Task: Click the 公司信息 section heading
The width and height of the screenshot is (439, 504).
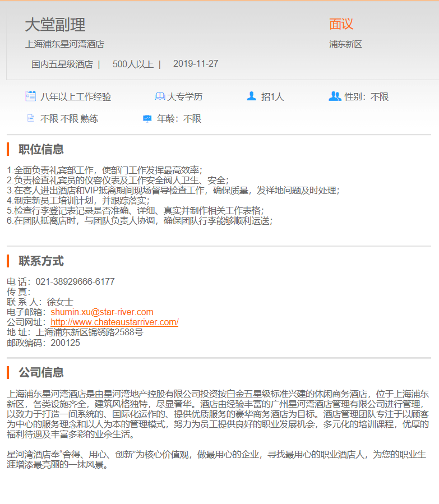Action: pyautogui.click(x=41, y=372)
